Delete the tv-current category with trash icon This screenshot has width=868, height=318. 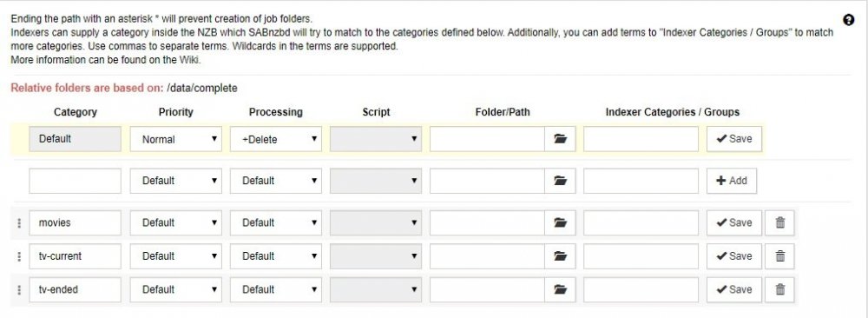(780, 256)
